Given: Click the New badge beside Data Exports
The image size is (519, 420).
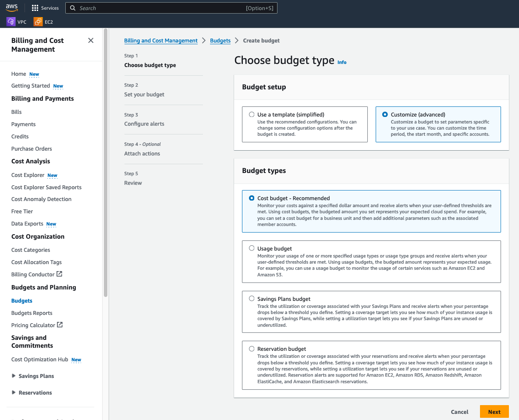Looking at the screenshot, I should 51,224.
